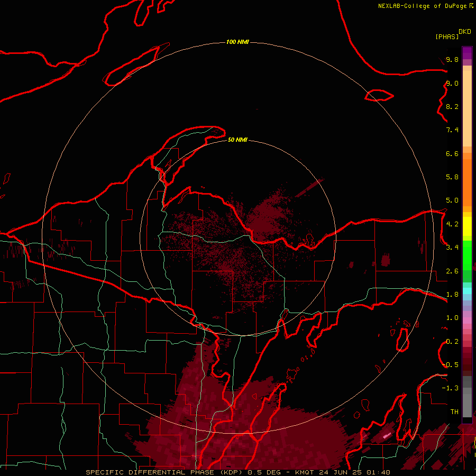The height and width of the screenshot is (476, 476).
Task: Pick the bright green segment of the color bar
Action: (x=467, y=255)
